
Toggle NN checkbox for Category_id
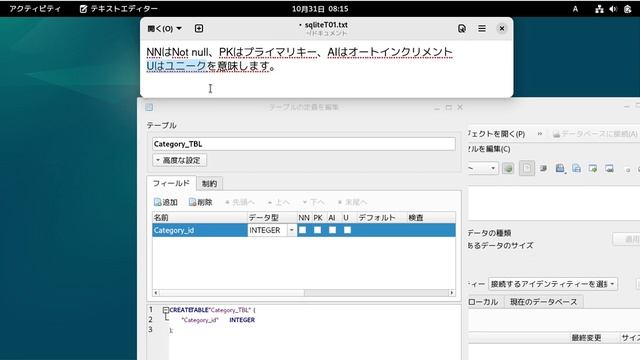pos(302,230)
